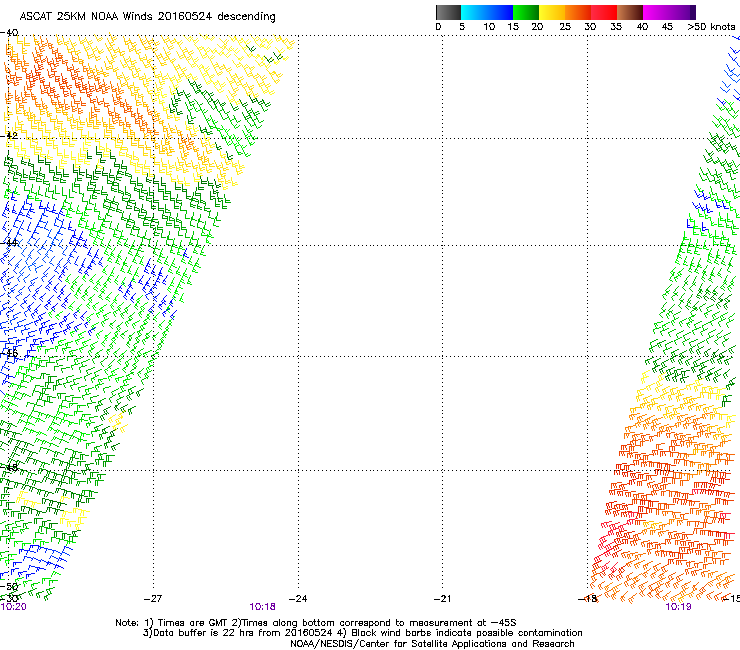Image resolution: width=740 pixels, height=650 pixels.
Task: Pick the red 30-35 knots legend color
Action: point(604,12)
